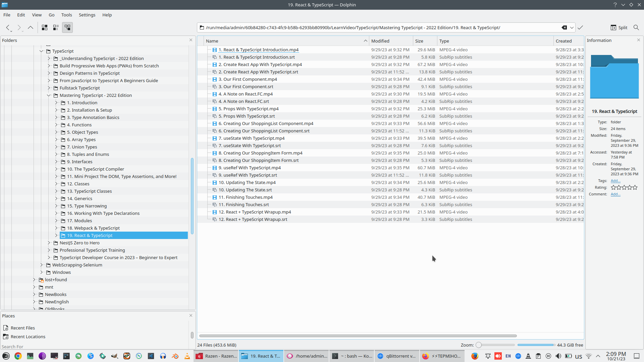Switch to Icons view mode
The height and width of the screenshot is (362, 644).
coord(45,27)
